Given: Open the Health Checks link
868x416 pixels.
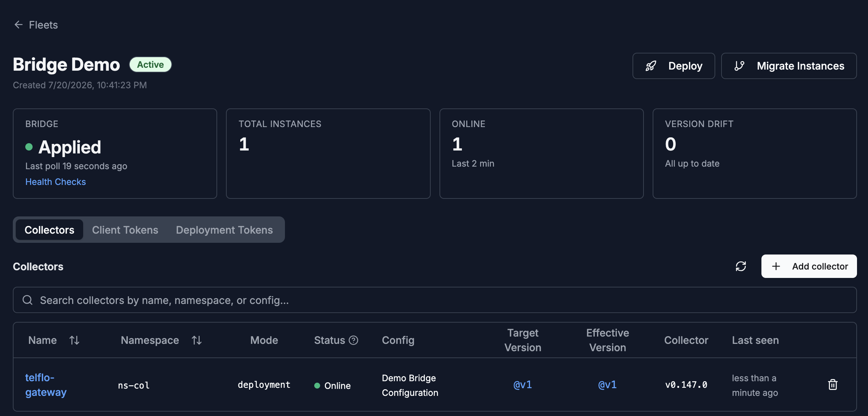Looking at the screenshot, I should tap(55, 182).
